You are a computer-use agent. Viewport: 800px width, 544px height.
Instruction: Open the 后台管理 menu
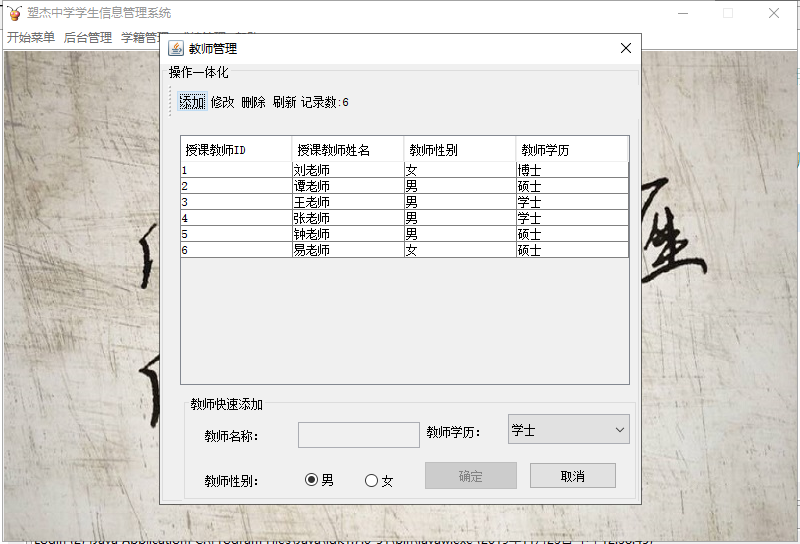[x=88, y=37]
